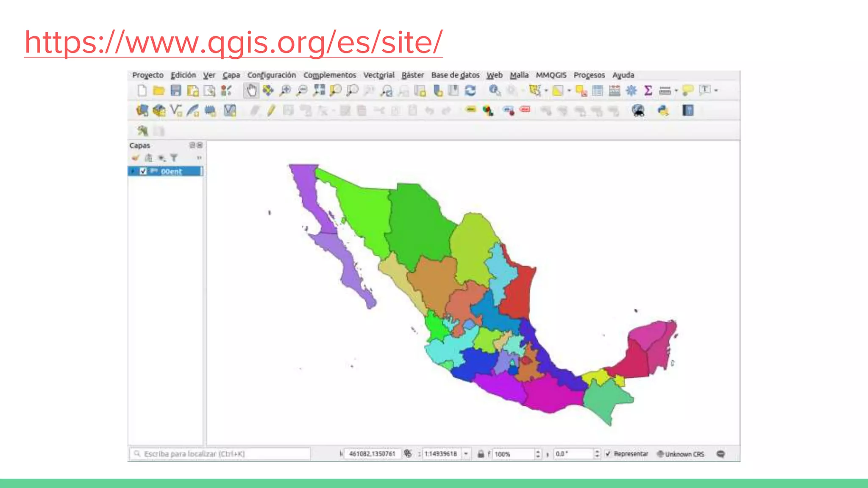Screen dimensions: 868x488
Task: Click the Zoom Full extent icon
Action: click(319, 90)
